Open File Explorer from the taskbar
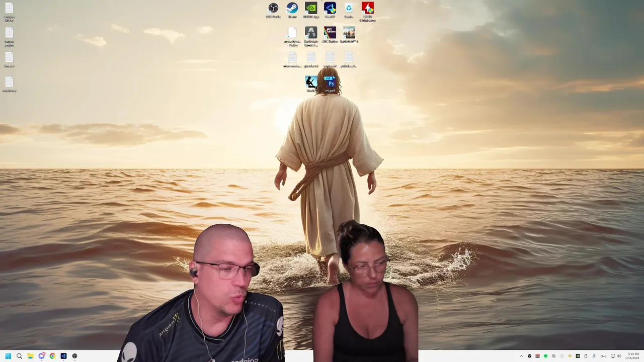644x362 pixels. tap(30, 356)
